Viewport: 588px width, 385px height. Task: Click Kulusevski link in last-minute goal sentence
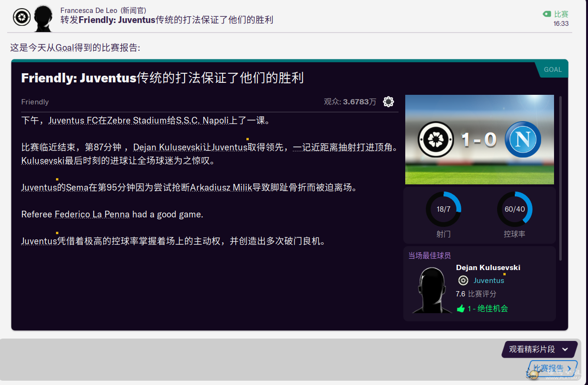pos(43,161)
